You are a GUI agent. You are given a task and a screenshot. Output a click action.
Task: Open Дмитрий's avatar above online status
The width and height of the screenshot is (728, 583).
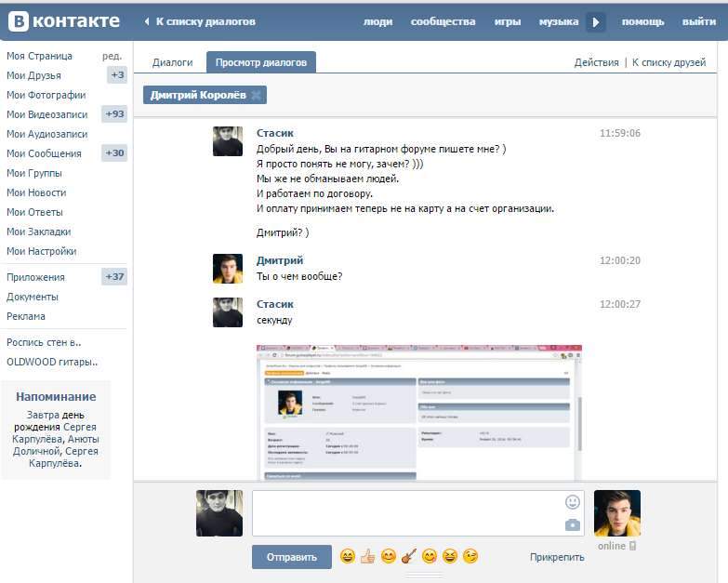coord(617,513)
